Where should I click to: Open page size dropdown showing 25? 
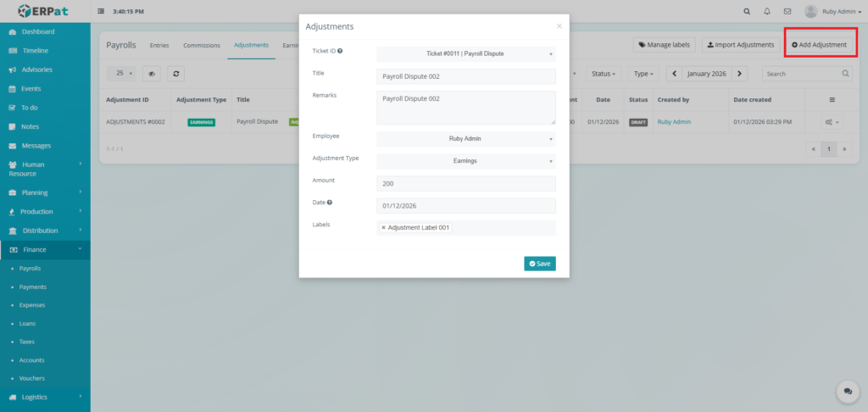pos(121,74)
